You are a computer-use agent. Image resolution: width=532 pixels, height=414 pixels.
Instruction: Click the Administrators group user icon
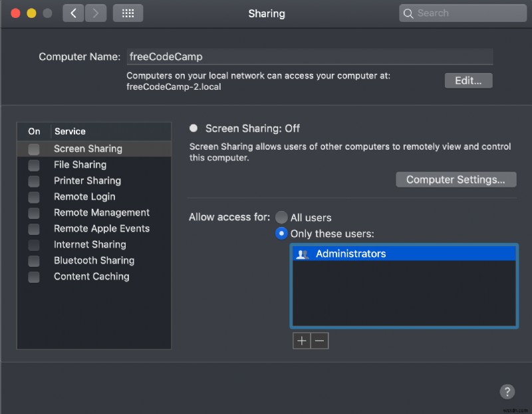(x=304, y=253)
